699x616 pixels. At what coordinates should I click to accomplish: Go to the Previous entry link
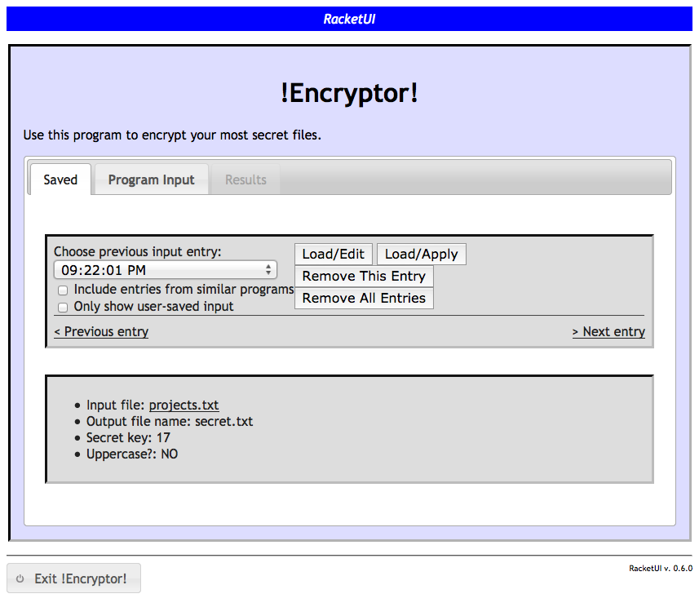(101, 331)
